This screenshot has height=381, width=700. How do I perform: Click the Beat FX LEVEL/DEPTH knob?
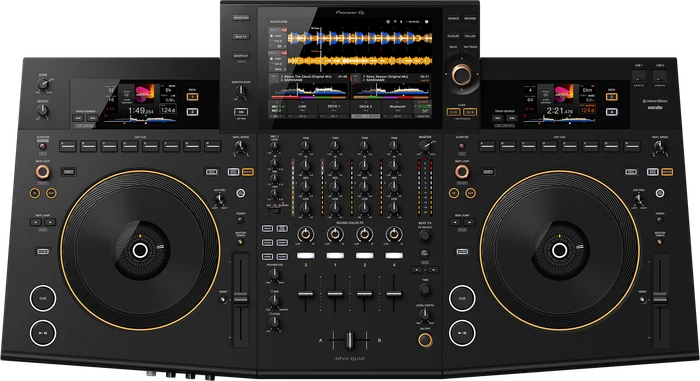click(x=425, y=315)
